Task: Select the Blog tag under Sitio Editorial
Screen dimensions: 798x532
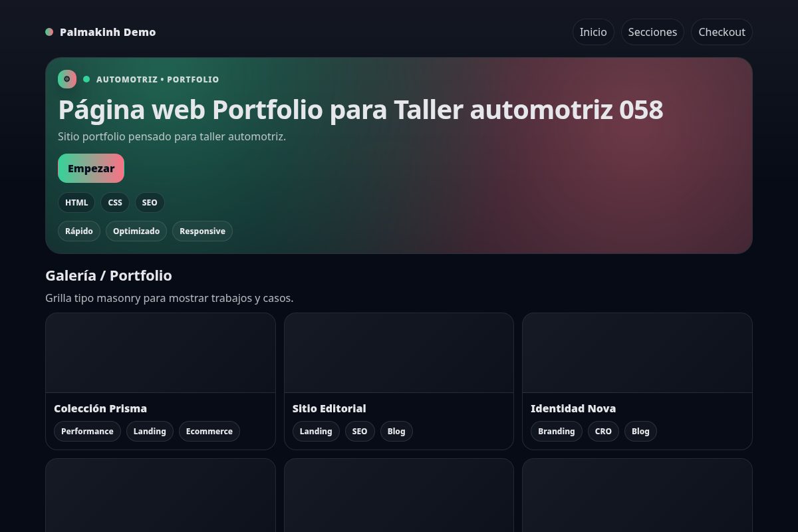Action: pos(396,431)
